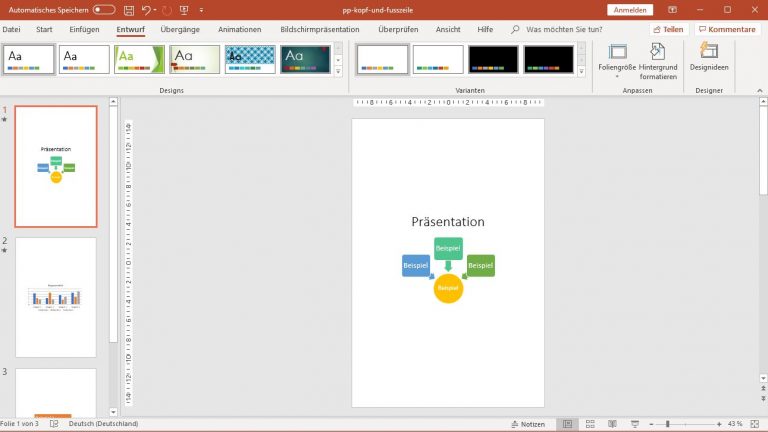The image size is (768, 432).
Task: Select the second plain design thumbnail
Action: pos(84,59)
